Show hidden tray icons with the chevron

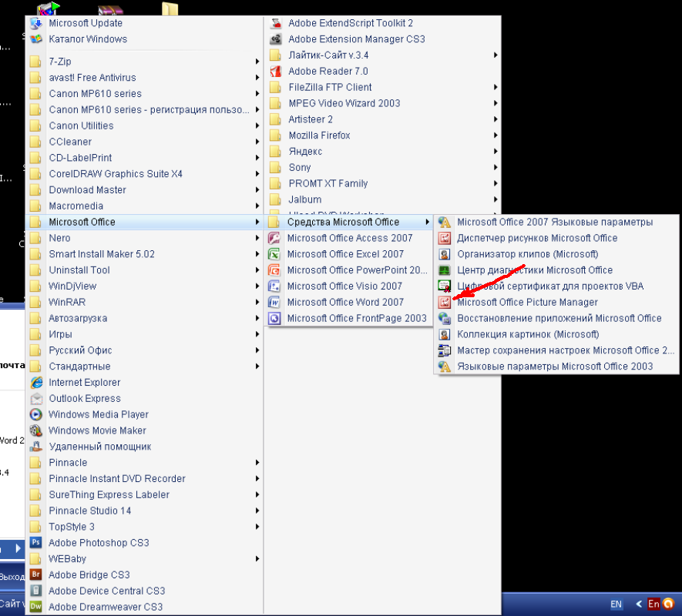[x=639, y=604]
